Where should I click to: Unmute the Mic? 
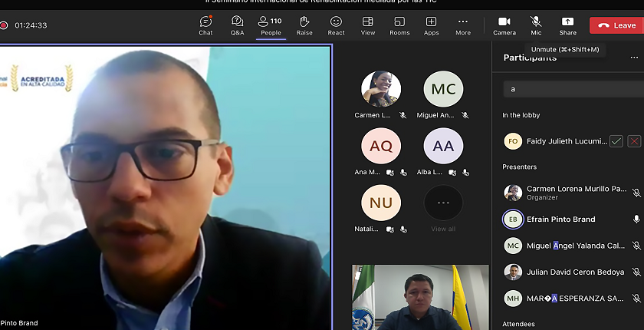tap(536, 25)
